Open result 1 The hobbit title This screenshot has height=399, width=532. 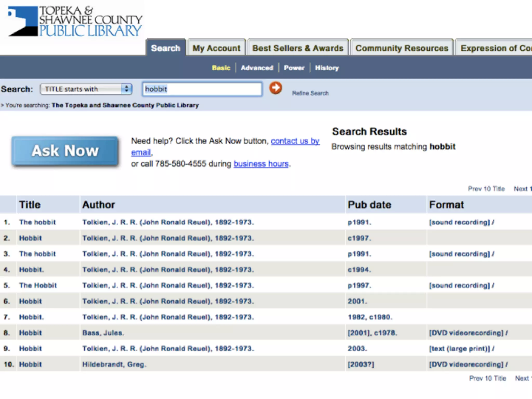pos(37,222)
